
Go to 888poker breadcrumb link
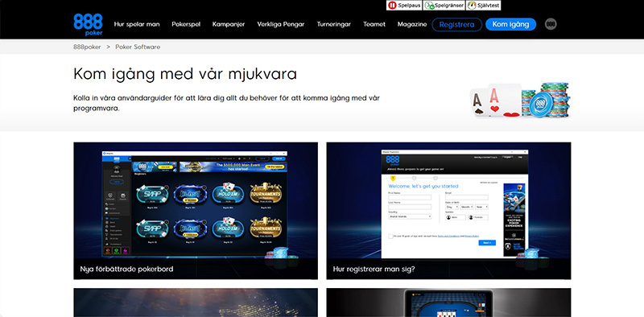tap(87, 47)
